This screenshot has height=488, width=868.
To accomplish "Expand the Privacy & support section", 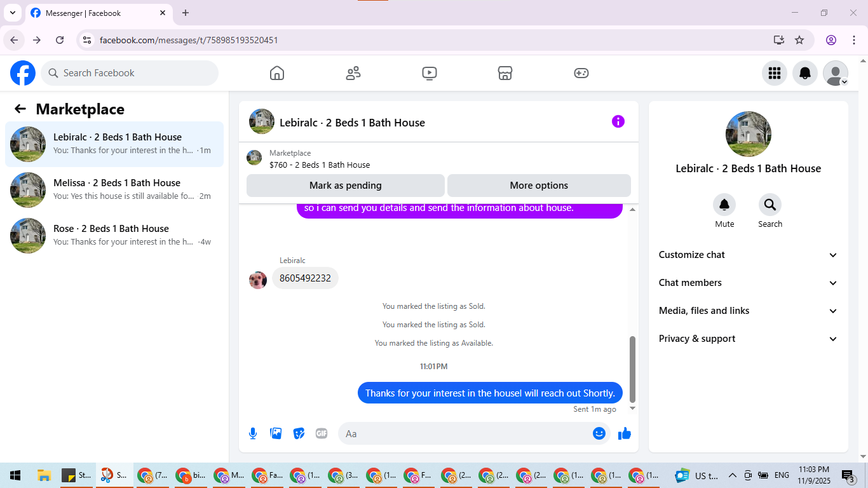I will (749, 339).
